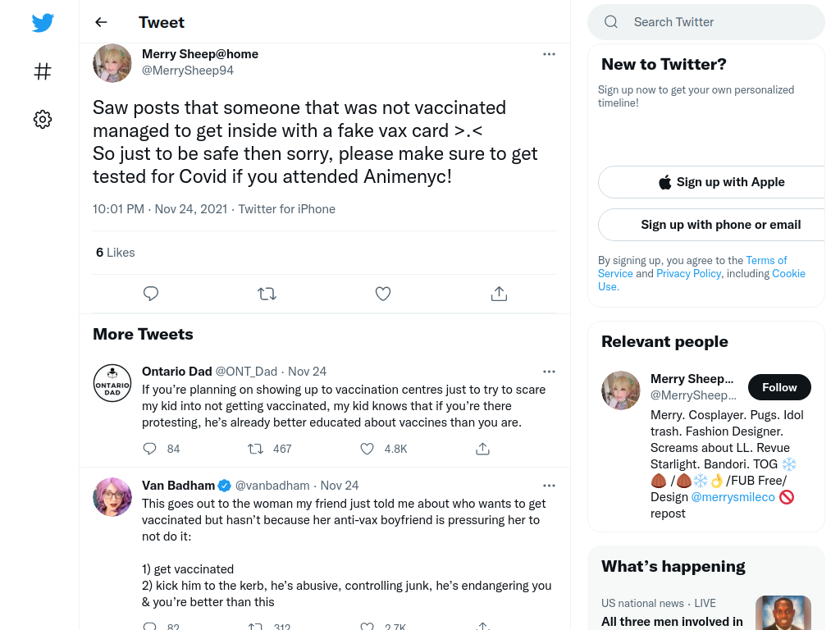
Task: Open more options on Merry Sheep's tweet
Action: pos(549,54)
